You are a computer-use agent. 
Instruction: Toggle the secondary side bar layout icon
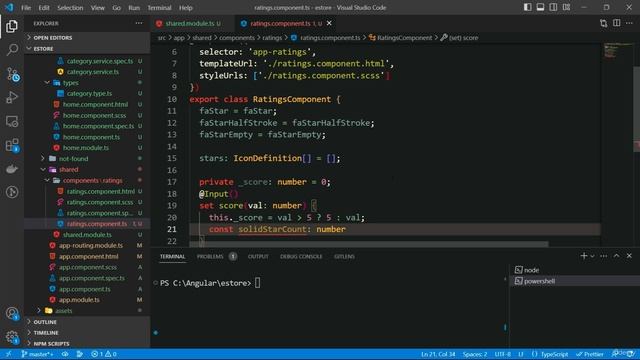pos(553,7)
